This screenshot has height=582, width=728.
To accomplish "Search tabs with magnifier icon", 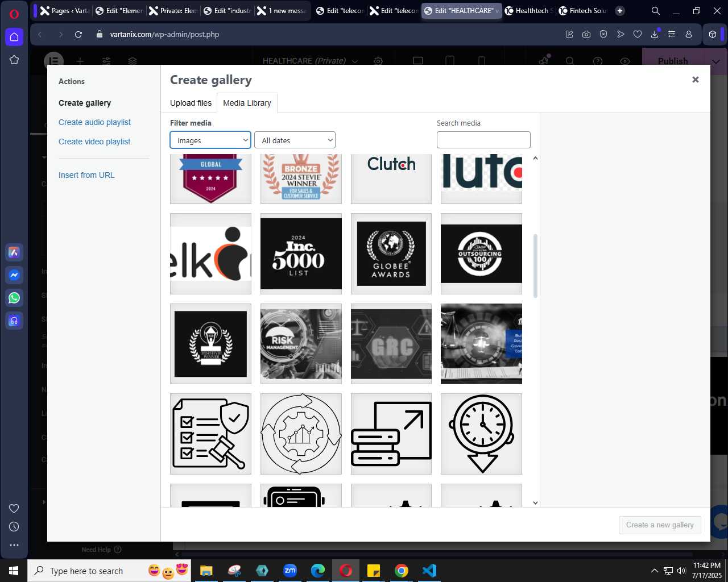I will point(656,11).
